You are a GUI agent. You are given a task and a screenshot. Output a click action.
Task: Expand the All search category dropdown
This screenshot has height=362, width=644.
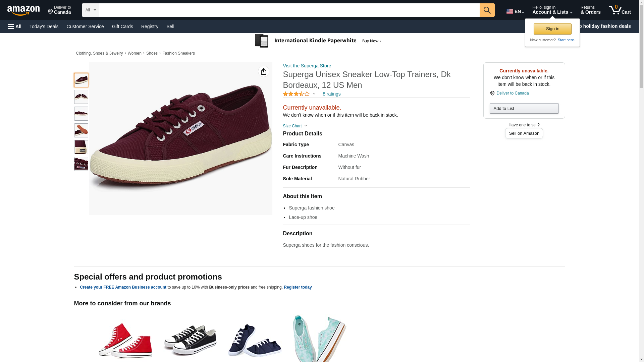point(91,10)
